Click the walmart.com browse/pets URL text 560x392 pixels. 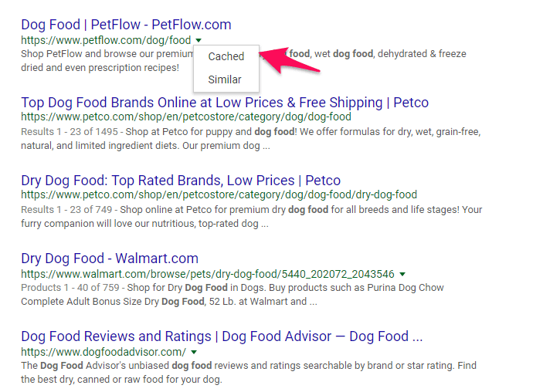(x=208, y=274)
